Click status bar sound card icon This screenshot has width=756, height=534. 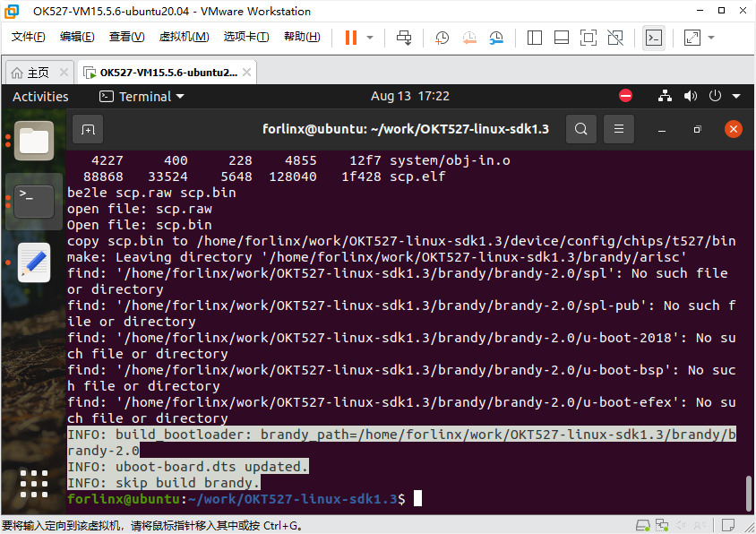[681, 525]
